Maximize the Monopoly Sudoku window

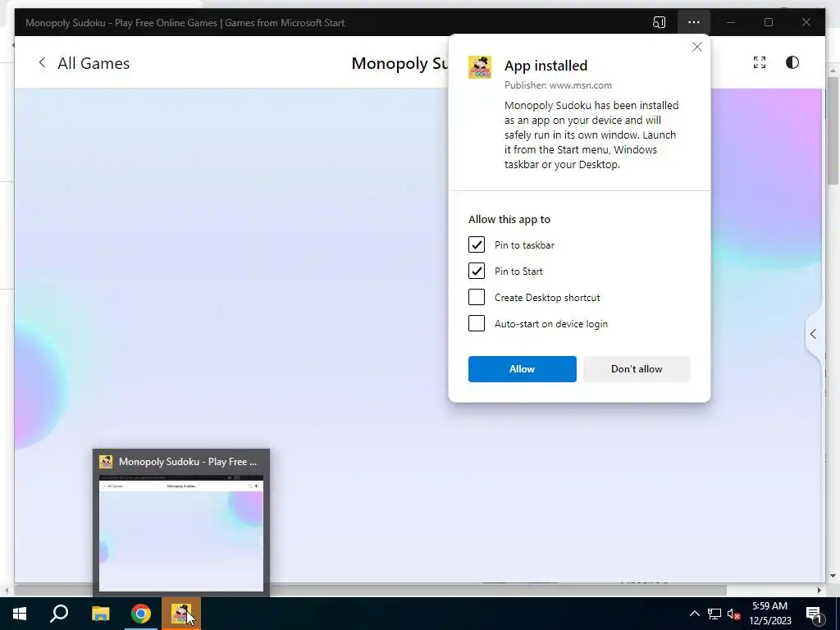tap(768, 22)
